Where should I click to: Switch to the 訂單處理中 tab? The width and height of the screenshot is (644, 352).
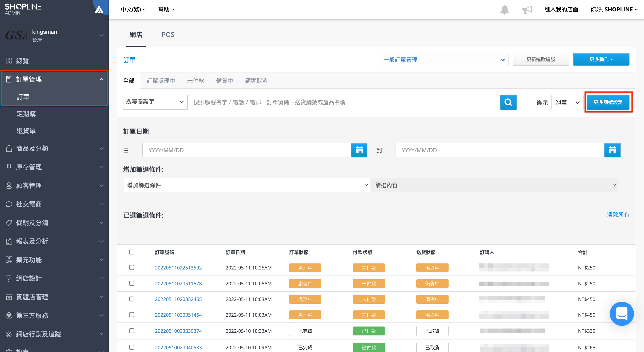(x=161, y=81)
